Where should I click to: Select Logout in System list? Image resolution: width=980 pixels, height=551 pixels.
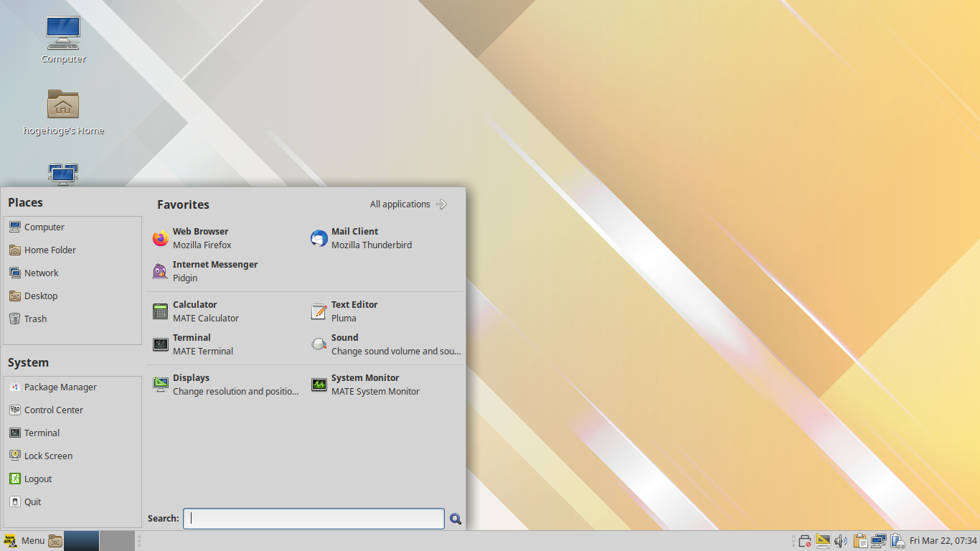[x=72, y=479]
